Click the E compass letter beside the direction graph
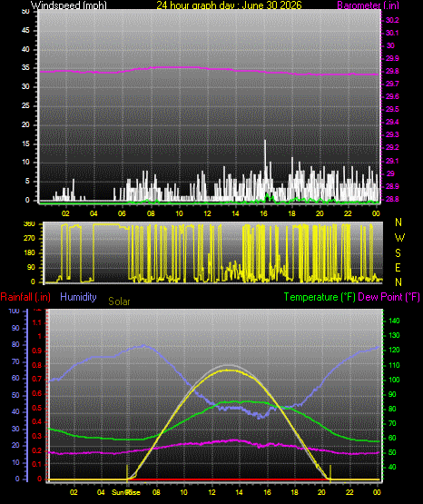The height and width of the screenshot is (504, 423). (x=398, y=267)
